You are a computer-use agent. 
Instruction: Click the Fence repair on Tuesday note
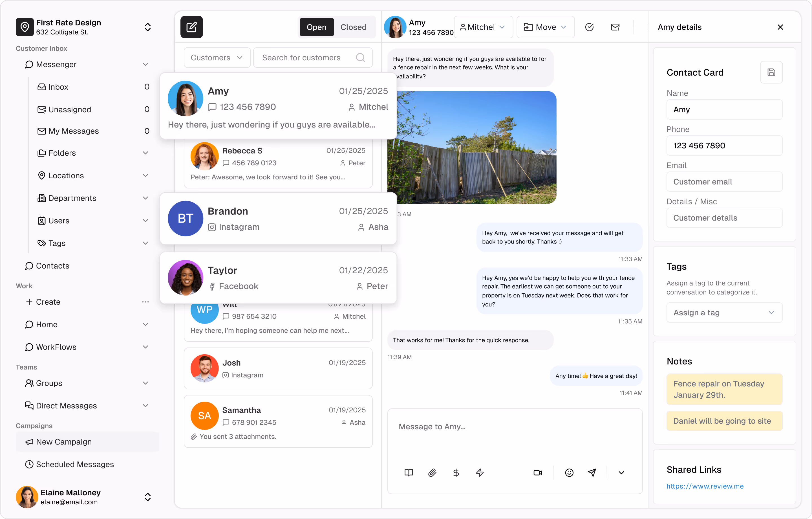[x=724, y=389]
